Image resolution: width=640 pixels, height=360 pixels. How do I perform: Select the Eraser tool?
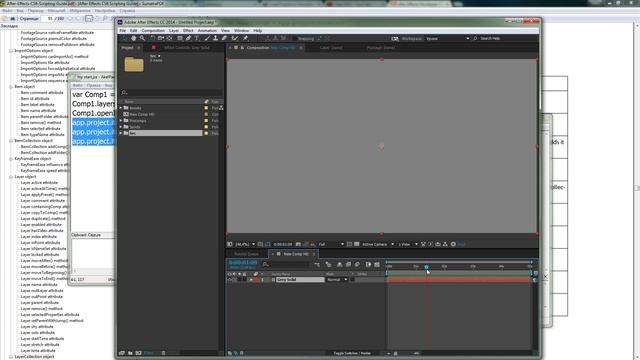224,38
